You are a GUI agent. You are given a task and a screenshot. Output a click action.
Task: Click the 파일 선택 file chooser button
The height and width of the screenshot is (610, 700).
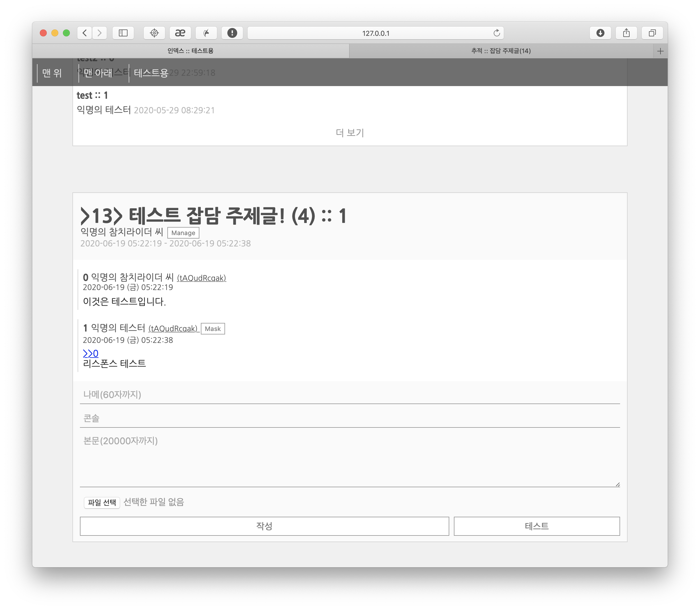102,502
